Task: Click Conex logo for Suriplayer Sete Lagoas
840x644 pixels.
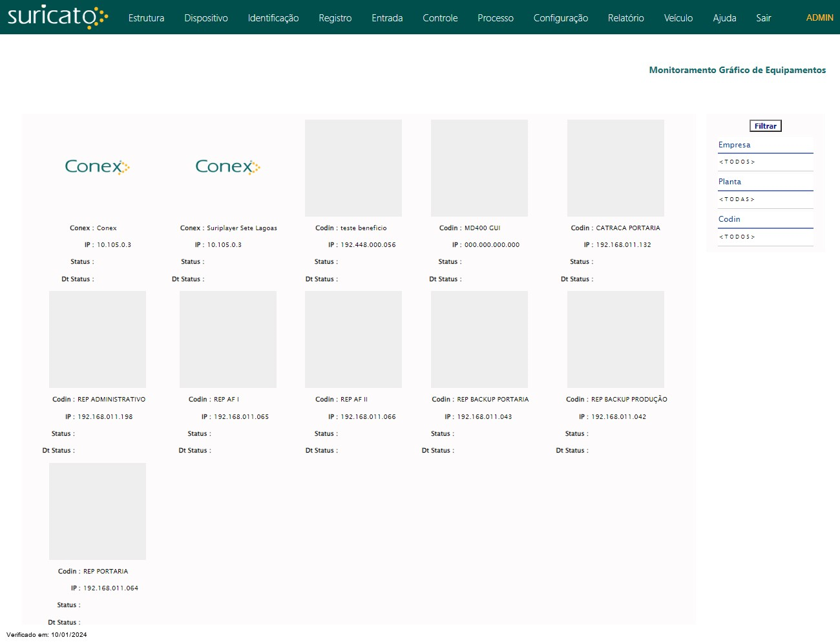Action: pos(228,167)
